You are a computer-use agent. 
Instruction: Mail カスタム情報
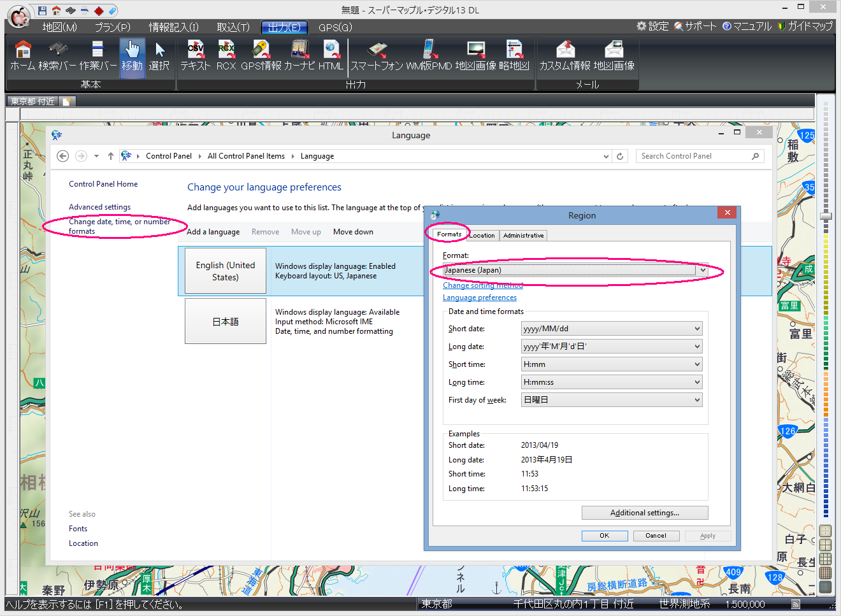(565, 55)
